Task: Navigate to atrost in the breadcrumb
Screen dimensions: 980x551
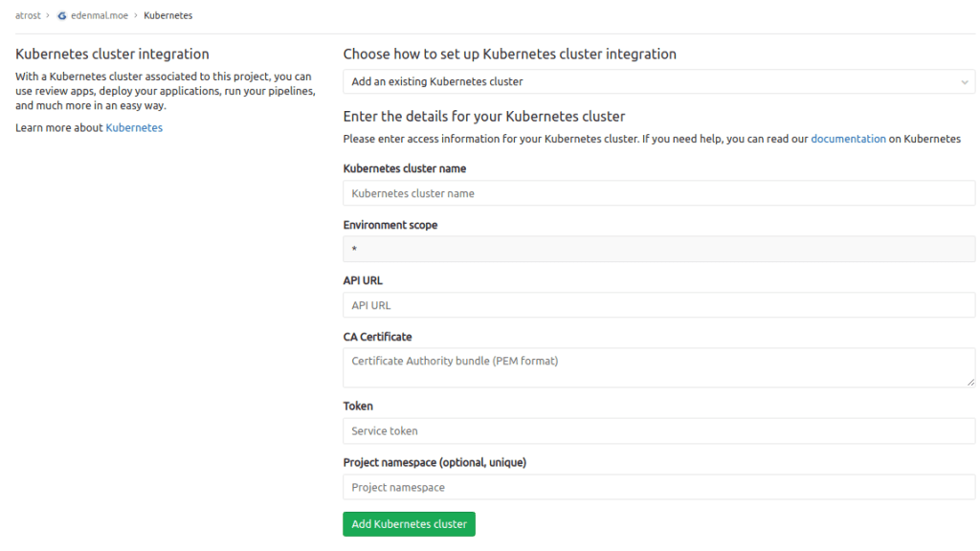Action: coord(29,15)
